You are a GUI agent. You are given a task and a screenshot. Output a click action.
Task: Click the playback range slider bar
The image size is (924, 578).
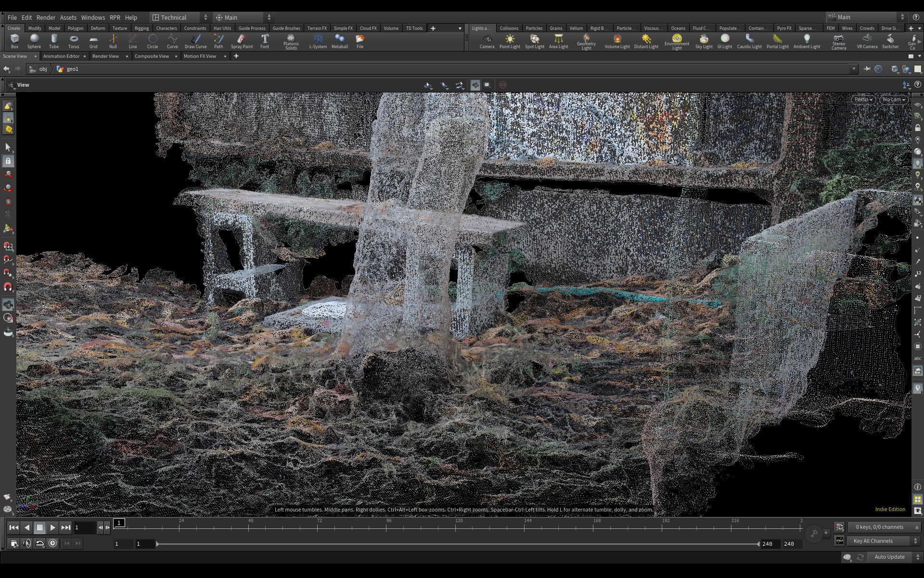click(x=457, y=544)
